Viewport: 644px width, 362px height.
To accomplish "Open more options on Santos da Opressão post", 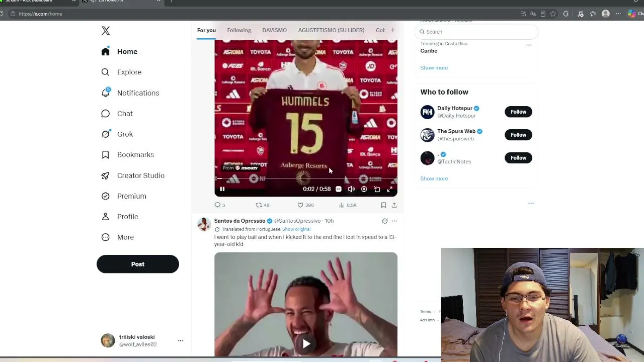I will click(394, 221).
